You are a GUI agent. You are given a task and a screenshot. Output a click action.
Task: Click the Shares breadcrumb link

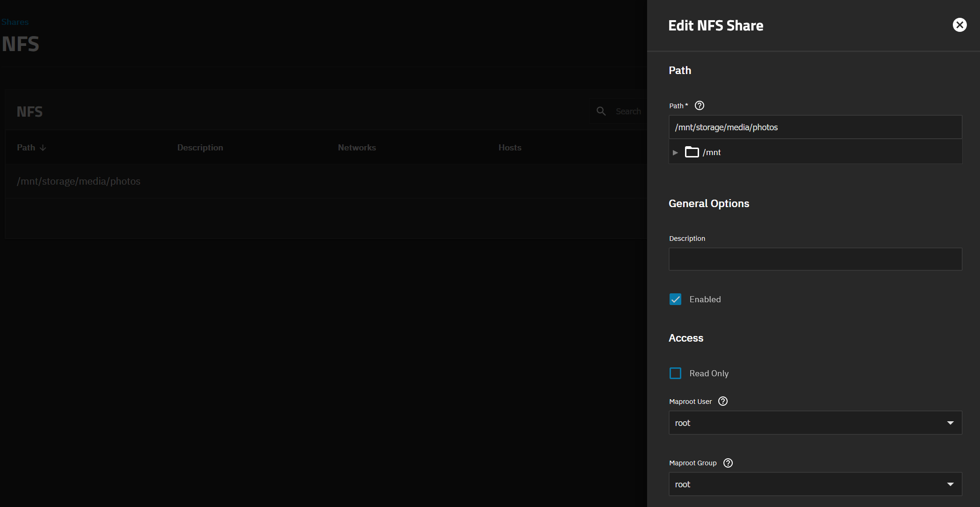tap(15, 22)
